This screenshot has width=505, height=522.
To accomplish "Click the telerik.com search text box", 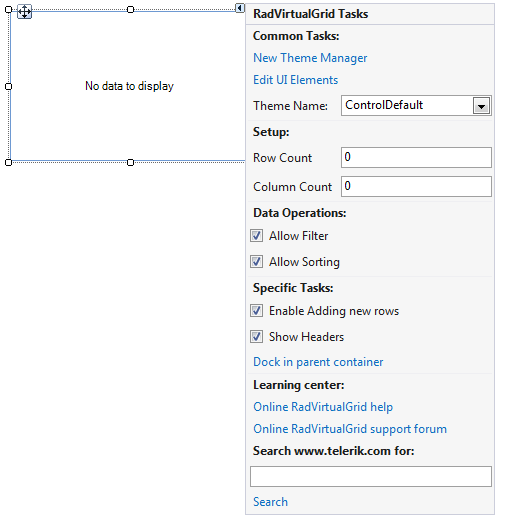I will (x=371, y=476).
